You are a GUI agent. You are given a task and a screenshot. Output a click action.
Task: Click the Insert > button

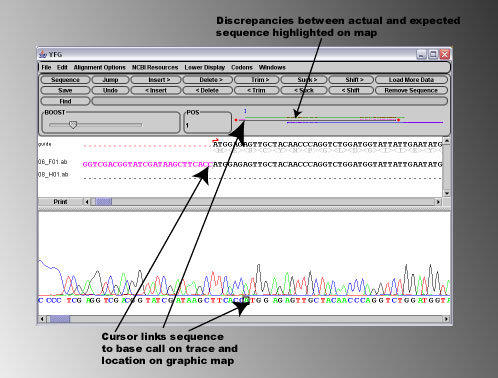click(x=156, y=80)
